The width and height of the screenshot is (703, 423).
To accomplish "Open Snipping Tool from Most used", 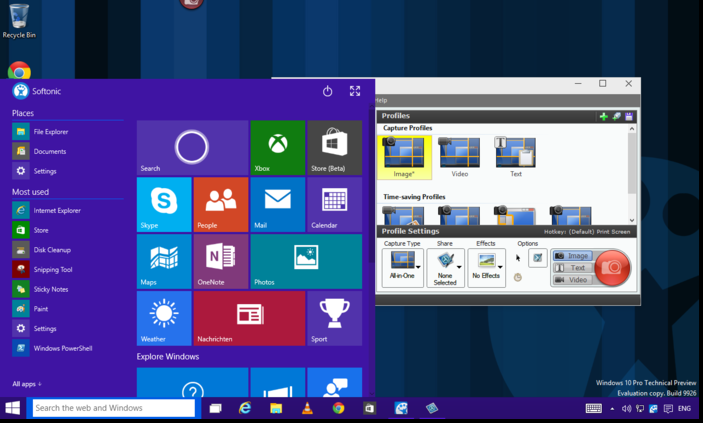I will pyautogui.click(x=67, y=270).
